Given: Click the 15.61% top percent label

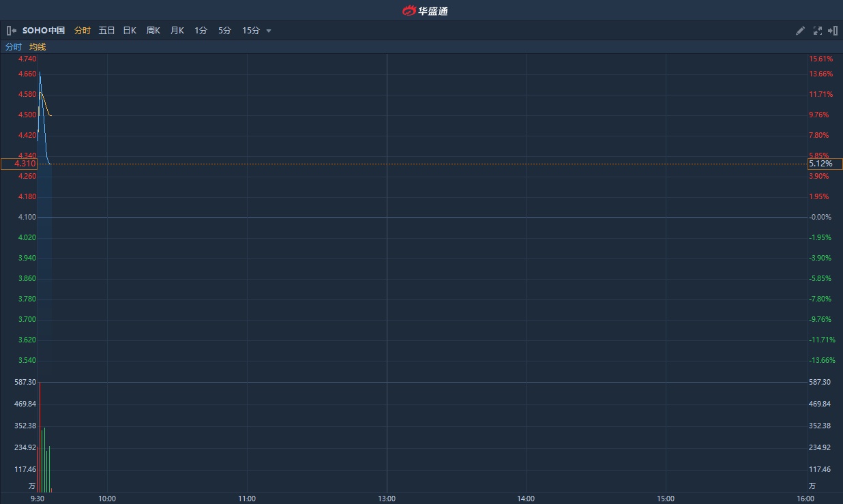Looking at the screenshot, I should pos(821,59).
